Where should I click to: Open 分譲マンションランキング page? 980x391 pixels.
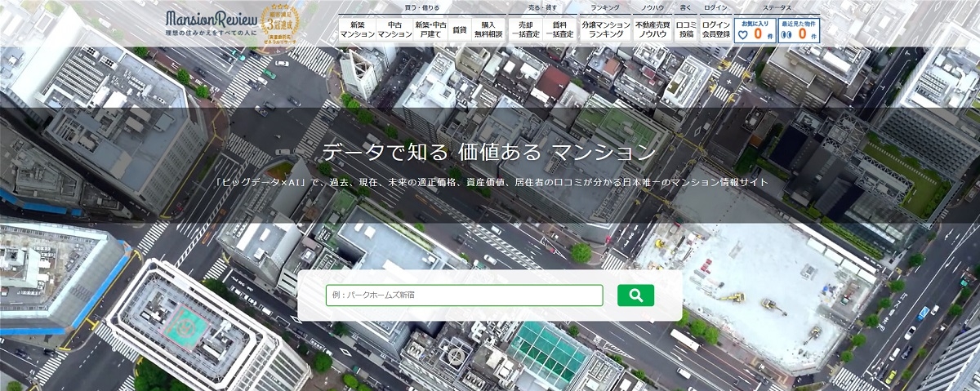click(x=605, y=29)
